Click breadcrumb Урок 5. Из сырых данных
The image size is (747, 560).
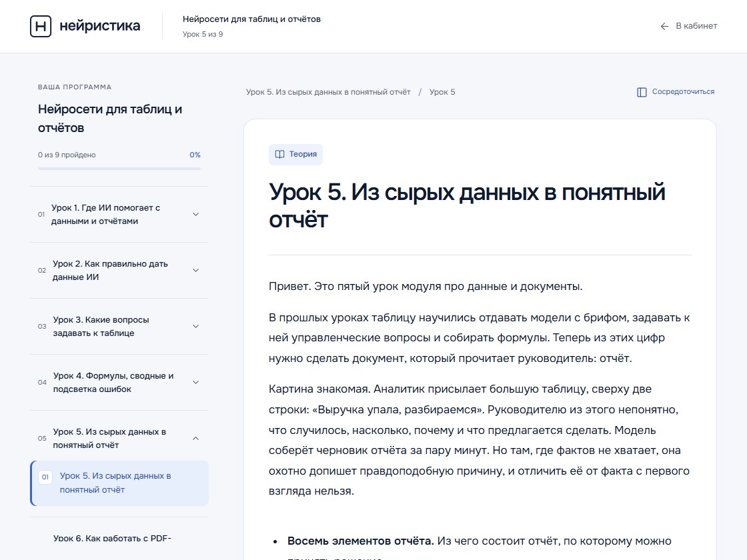coord(328,92)
